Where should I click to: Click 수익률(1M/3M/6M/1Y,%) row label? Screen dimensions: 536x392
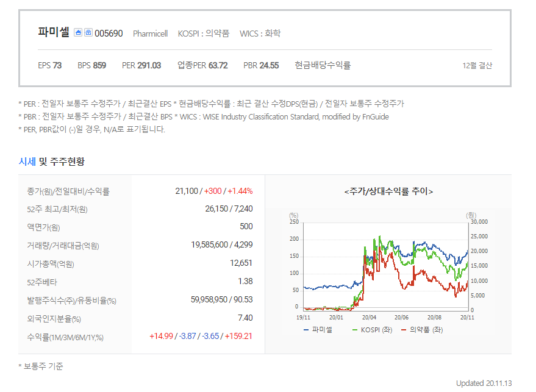pyautogui.click(x=65, y=338)
